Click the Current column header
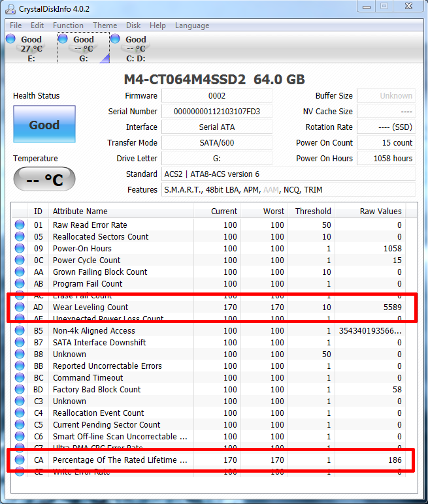Viewport: 428px width, 504px height. point(217,211)
